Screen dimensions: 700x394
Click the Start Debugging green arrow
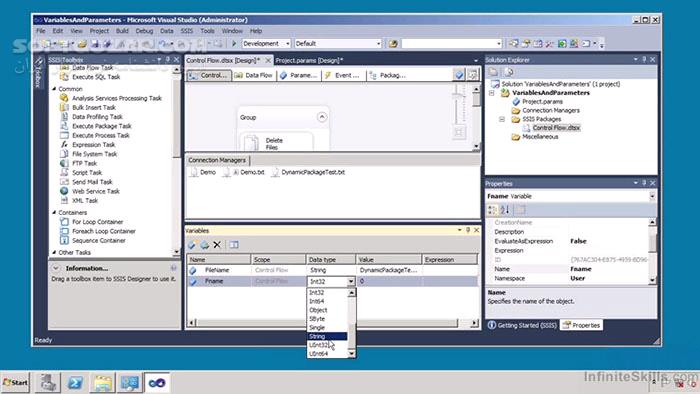(x=234, y=43)
